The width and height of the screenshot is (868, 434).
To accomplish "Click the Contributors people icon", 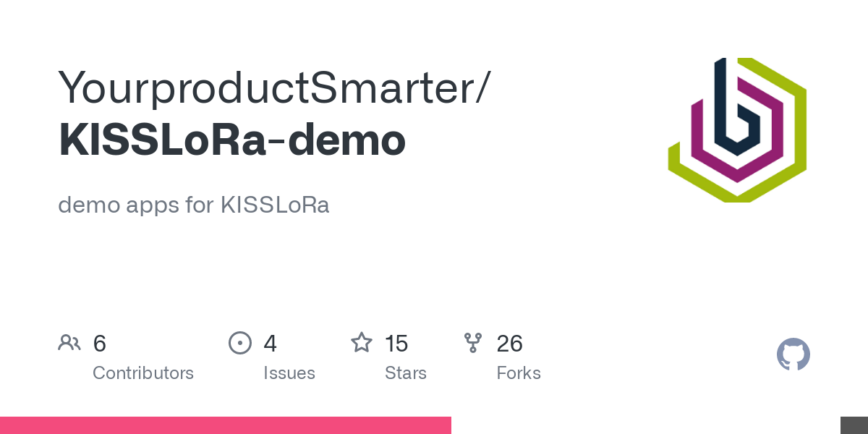I will tap(69, 343).
